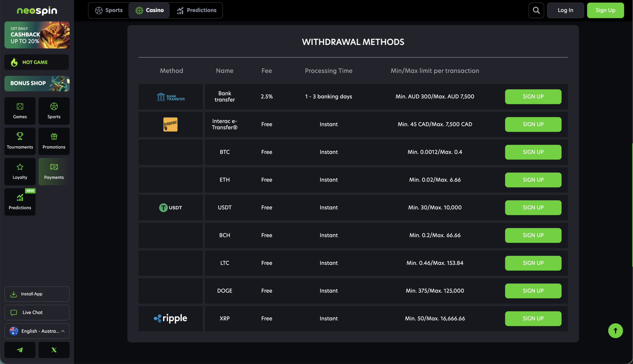This screenshot has height=364, width=633.
Task: Click Sign Up in Interac e-Transfer row
Action: 533,124
